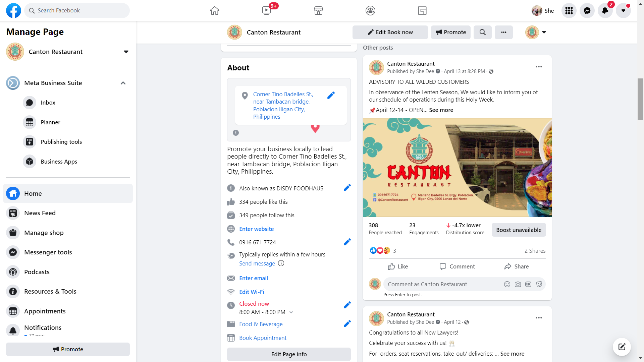This screenshot has width=644, height=362.
Task: Open the nine-dot menu grid icon
Action: tap(569, 11)
